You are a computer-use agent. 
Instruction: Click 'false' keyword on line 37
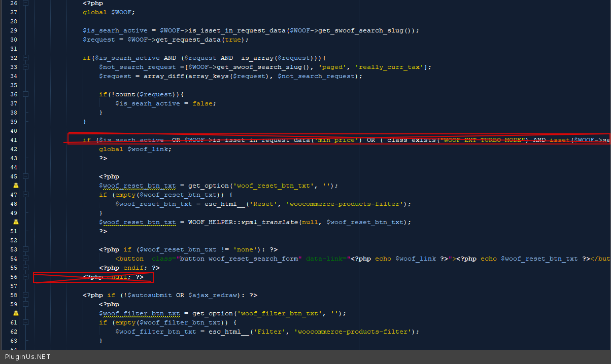(x=202, y=103)
